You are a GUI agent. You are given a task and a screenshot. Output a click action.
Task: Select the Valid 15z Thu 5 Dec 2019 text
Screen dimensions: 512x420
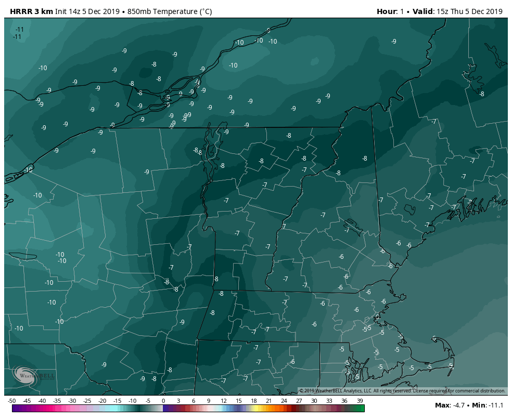[458, 11]
